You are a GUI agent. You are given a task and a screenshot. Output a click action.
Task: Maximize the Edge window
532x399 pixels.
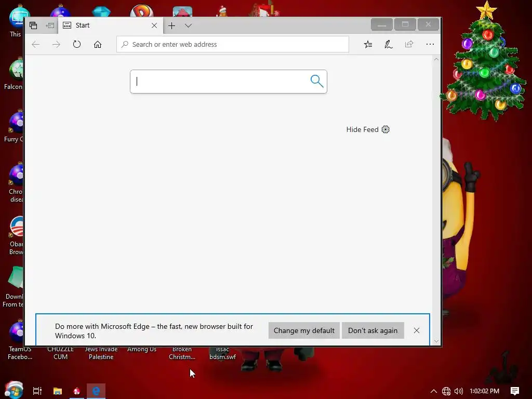coord(405,24)
